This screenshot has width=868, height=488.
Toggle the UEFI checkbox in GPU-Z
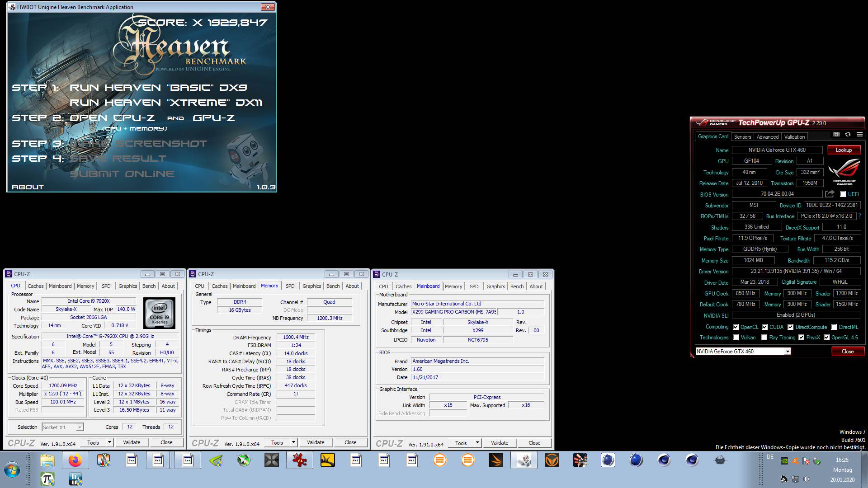843,194
